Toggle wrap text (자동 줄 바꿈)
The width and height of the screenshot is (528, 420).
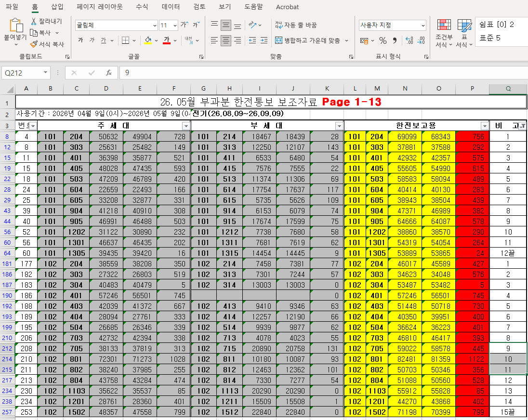click(296, 25)
